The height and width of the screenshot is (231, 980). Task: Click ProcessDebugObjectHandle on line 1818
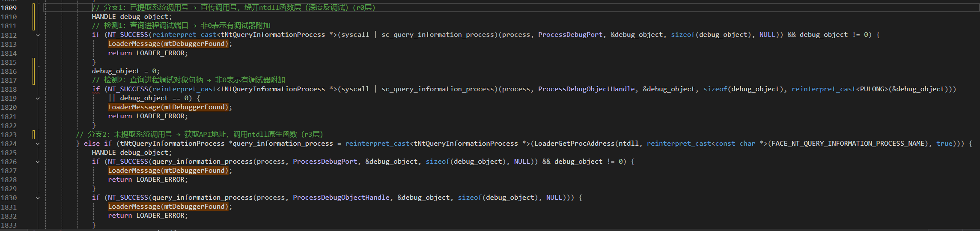[x=586, y=89]
